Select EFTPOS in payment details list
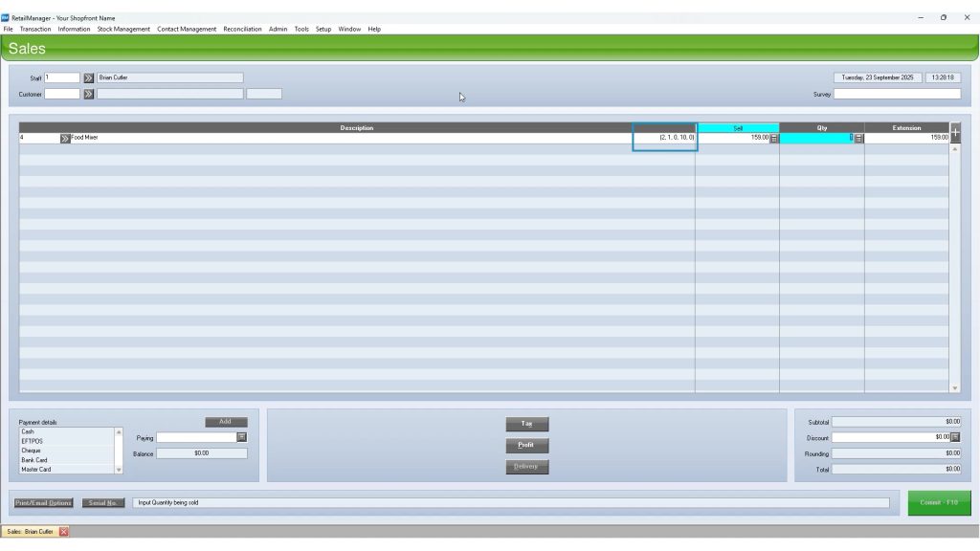The image size is (980, 551). pos(67,441)
